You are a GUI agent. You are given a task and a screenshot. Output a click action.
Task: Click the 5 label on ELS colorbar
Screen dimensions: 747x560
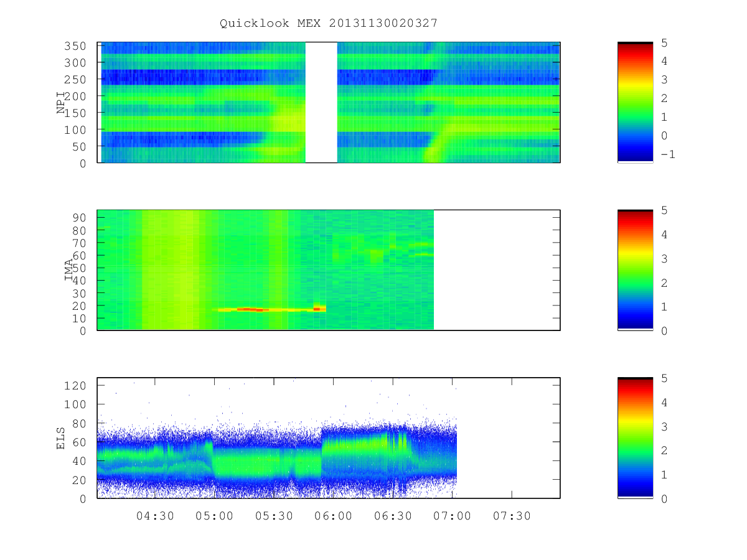(664, 378)
